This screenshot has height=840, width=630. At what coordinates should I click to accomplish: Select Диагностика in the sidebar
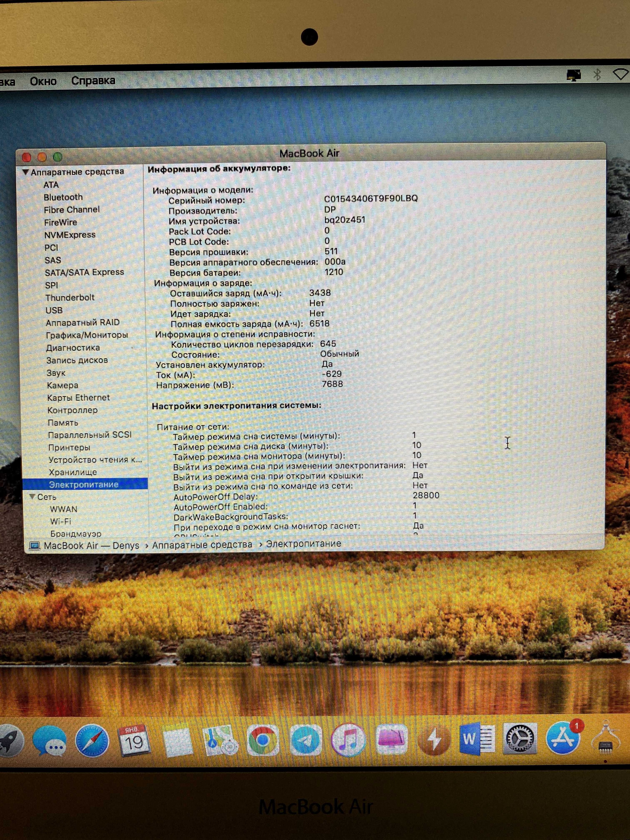(x=73, y=347)
